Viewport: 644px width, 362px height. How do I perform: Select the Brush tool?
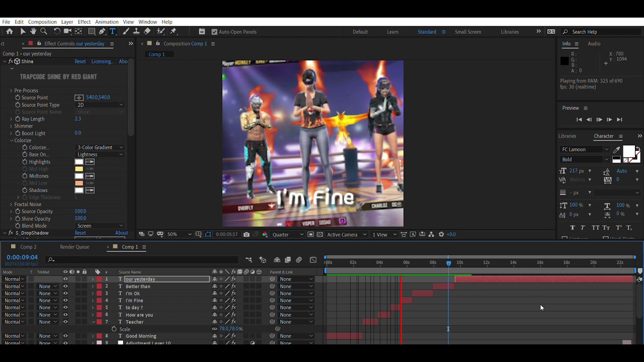coord(126,32)
